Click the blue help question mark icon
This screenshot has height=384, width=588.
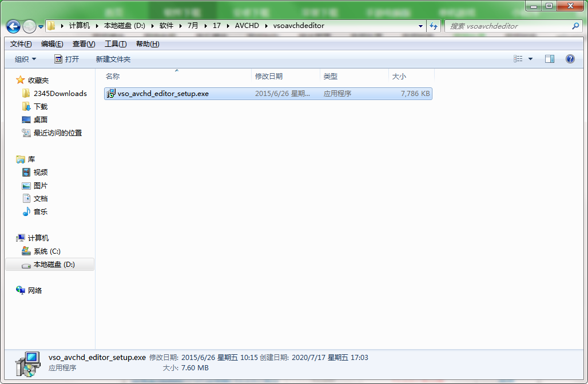click(570, 59)
